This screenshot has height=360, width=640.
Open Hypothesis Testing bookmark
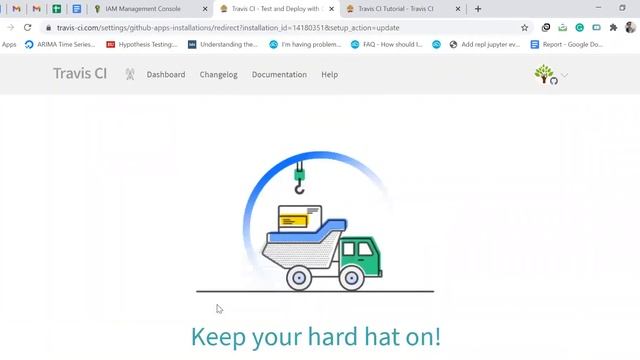tap(142, 44)
